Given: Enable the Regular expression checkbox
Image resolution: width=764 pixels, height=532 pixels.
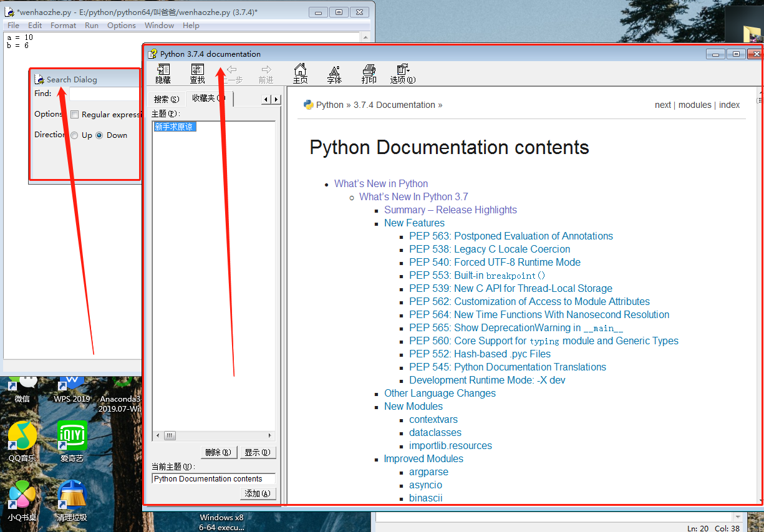Looking at the screenshot, I should [x=75, y=115].
